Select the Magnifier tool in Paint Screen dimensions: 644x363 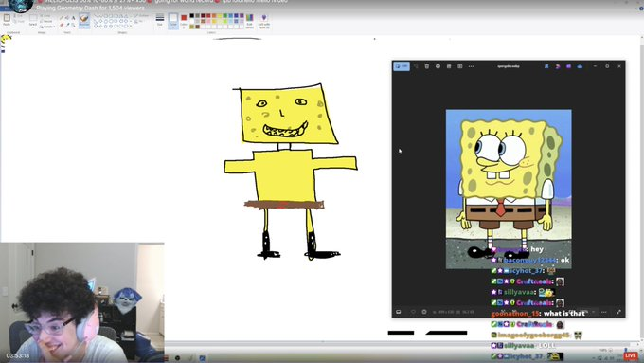tap(73, 25)
